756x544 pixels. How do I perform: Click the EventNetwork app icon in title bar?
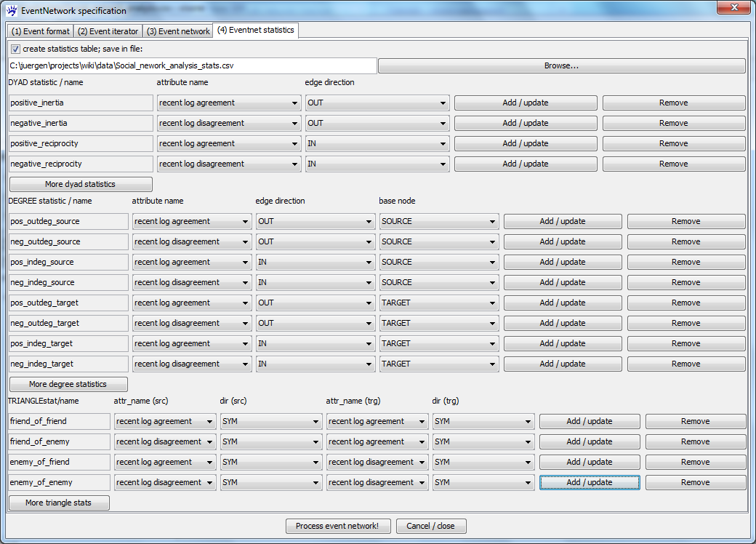(12, 10)
